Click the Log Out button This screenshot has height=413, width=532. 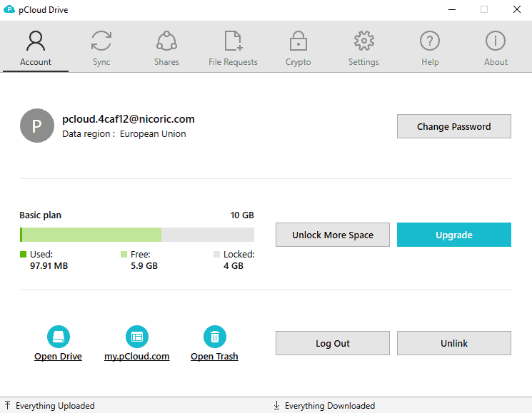coord(333,343)
